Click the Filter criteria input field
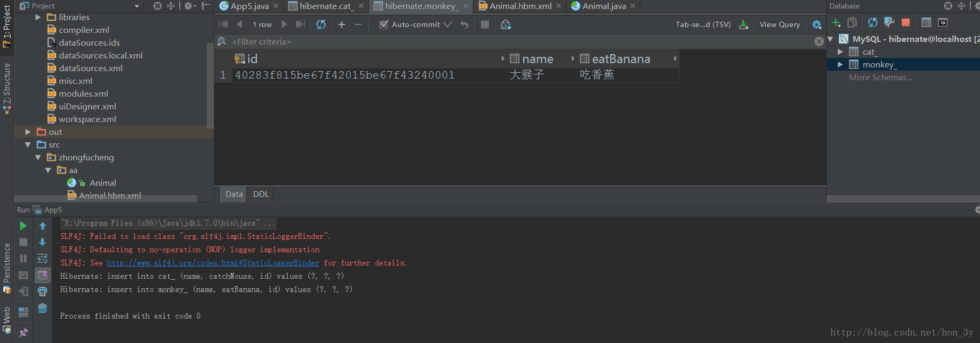This screenshot has height=343, width=980. pyautogui.click(x=520, y=41)
